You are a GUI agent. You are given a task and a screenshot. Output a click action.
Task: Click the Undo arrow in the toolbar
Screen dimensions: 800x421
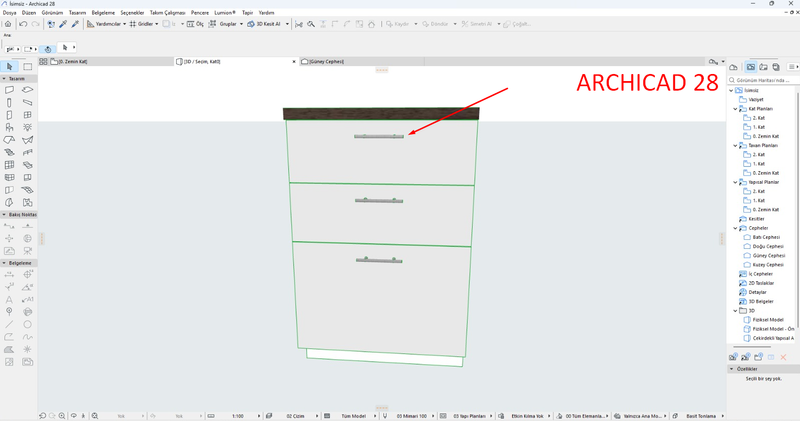pyautogui.click(x=23, y=24)
